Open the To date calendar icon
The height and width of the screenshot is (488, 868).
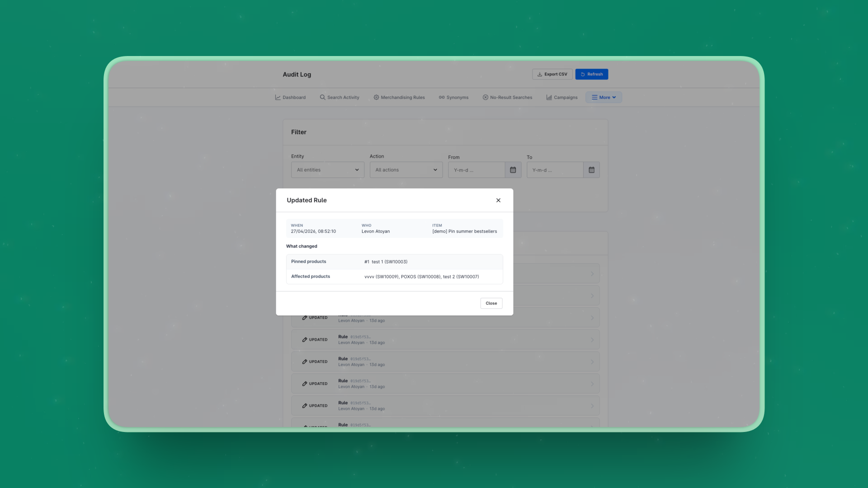click(591, 170)
